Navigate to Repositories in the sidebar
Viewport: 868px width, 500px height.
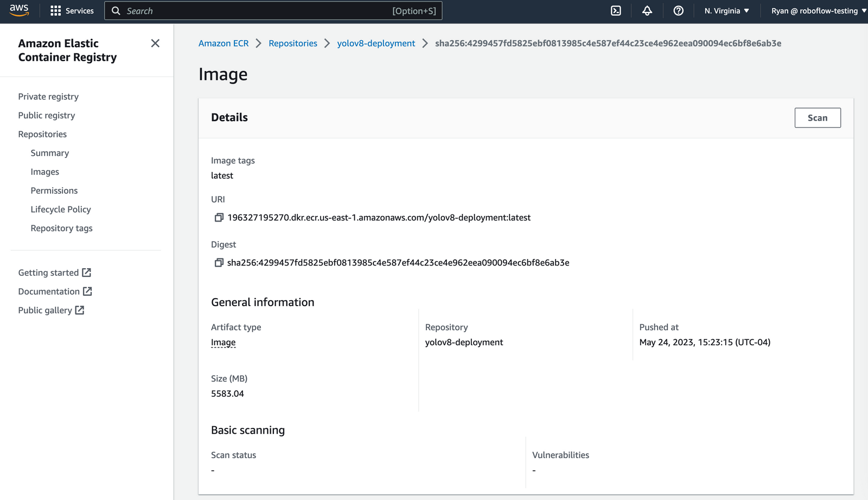42,134
